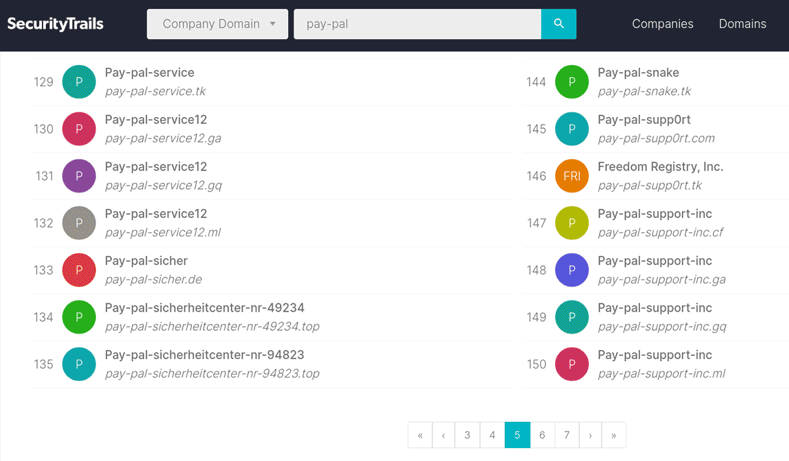Click domain pay-pal-snake.tk
789x461 pixels.
point(644,91)
